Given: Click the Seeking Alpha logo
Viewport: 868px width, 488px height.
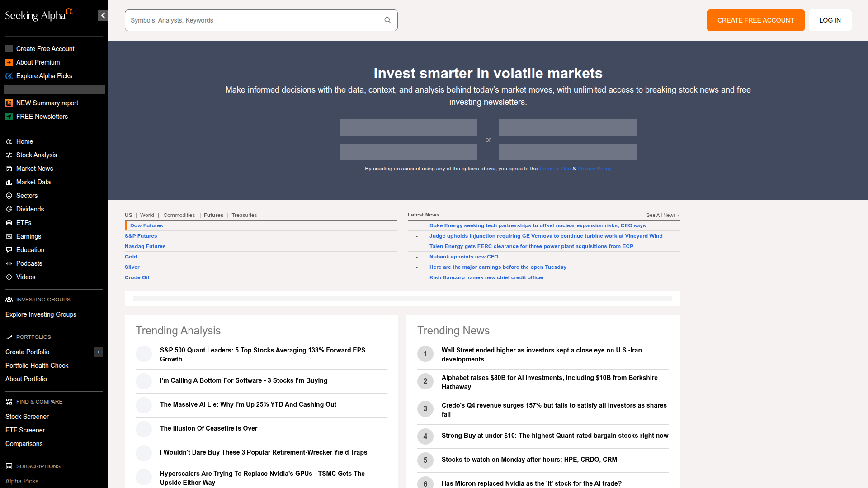Looking at the screenshot, I should point(39,15).
